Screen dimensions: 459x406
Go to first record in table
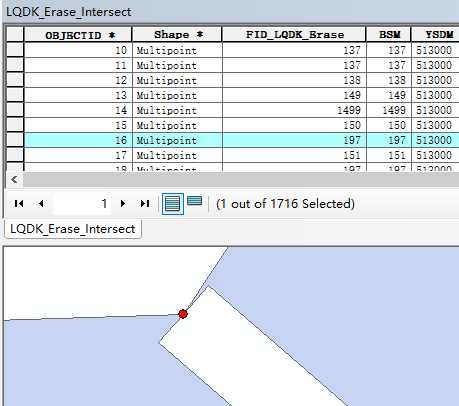coord(19,203)
